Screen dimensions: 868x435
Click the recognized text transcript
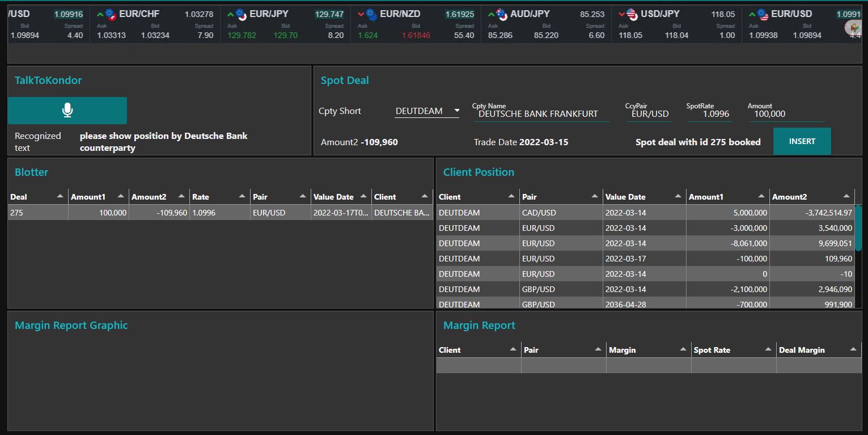[163, 142]
